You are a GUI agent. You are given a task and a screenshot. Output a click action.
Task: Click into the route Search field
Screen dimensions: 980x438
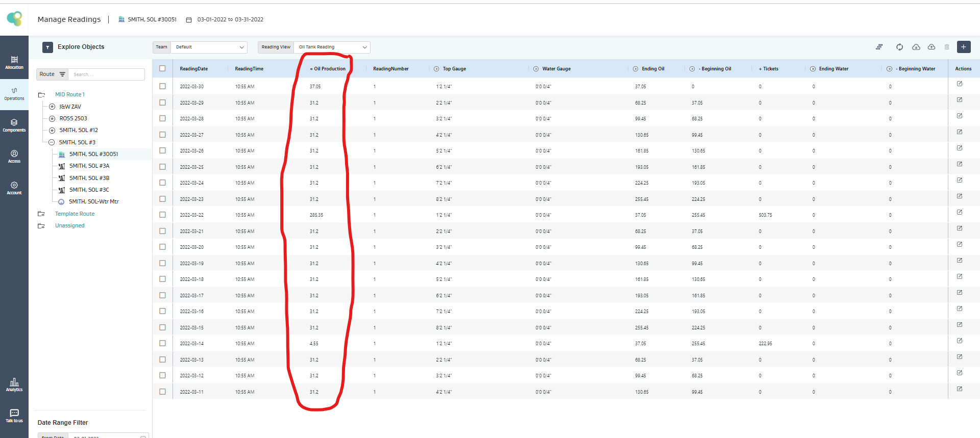[x=106, y=74]
